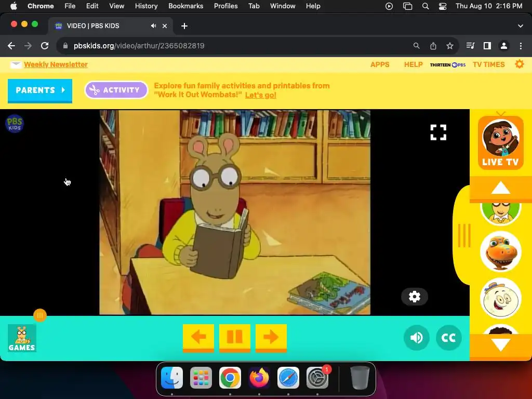Open Launchpad from the Dock

click(x=201, y=378)
